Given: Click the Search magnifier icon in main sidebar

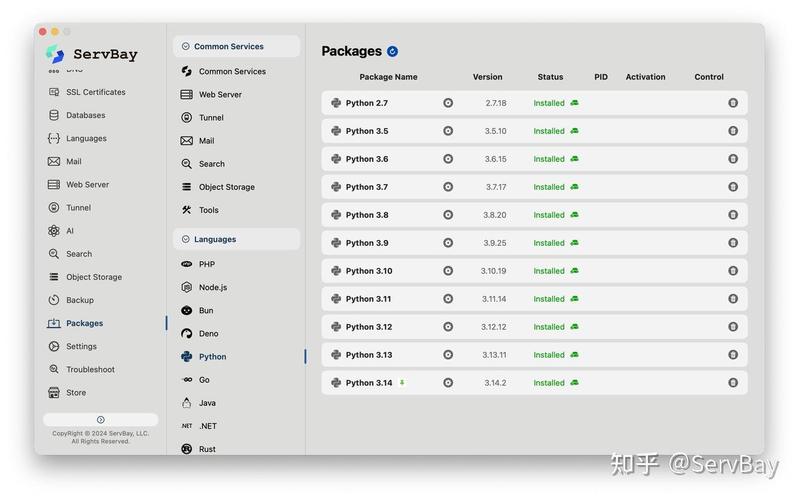Looking at the screenshot, I should [x=54, y=254].
